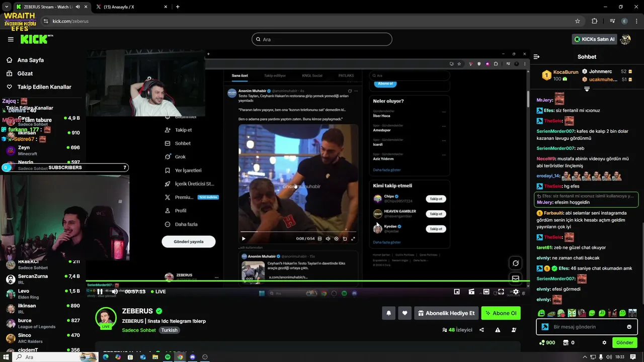
Task: Open the Kick hamburger sidebar menu
Action: coord(11,39)
